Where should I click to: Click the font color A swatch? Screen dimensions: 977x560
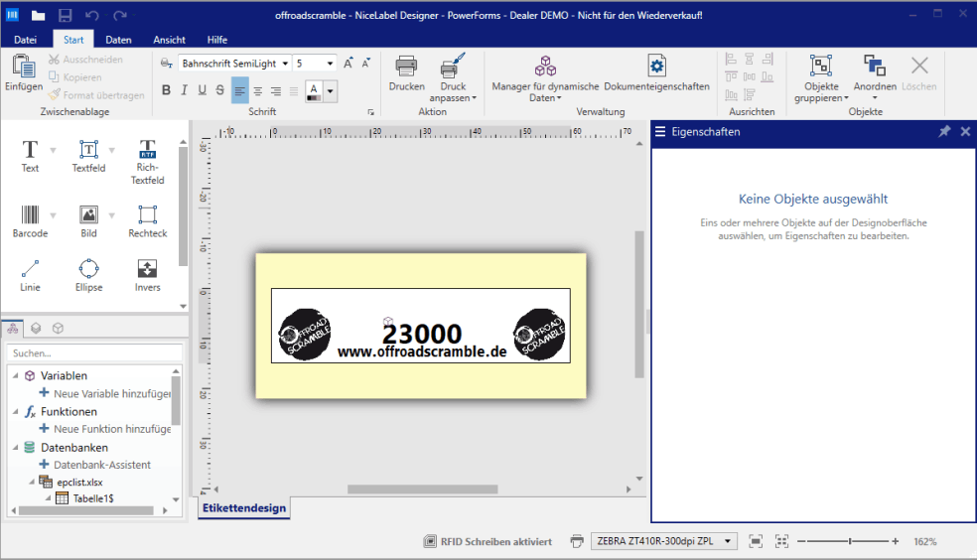click(314, 91)
